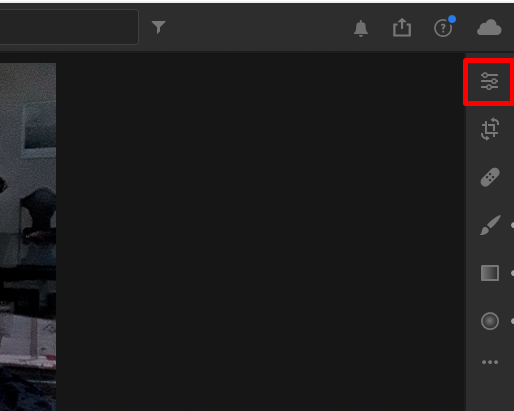Activate the Brush selective edit tool
Screen dimensions: 514x411
pyautogui.click(x=490, y=225)
